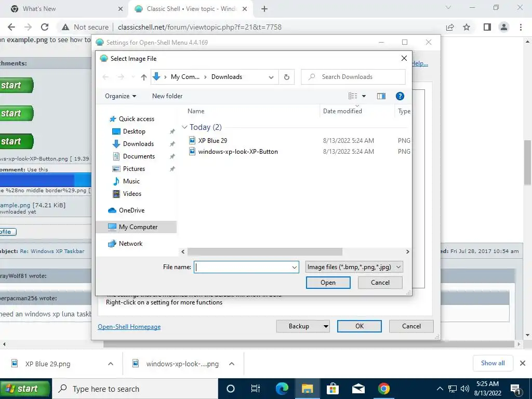Open Backup dropdown arrow in settings
This screenshot has width=532, height=399.
(326, 326)
